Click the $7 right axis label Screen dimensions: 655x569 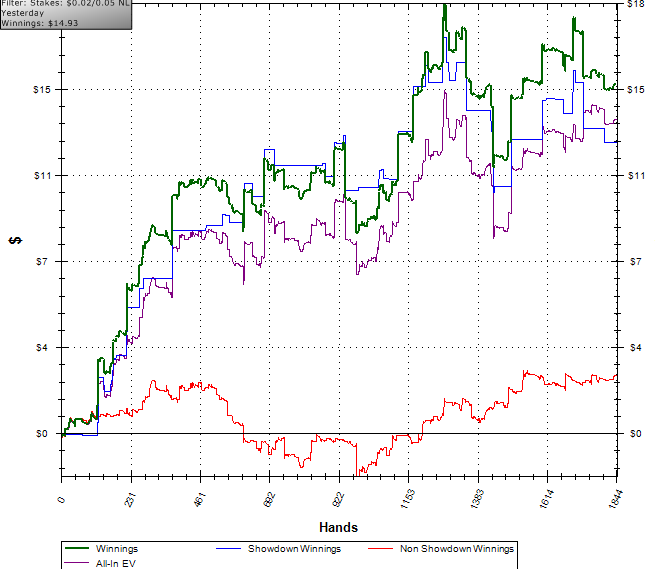635,262
